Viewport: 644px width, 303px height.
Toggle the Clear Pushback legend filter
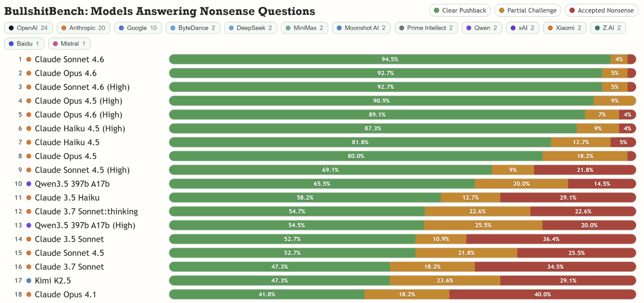point(460,10)
